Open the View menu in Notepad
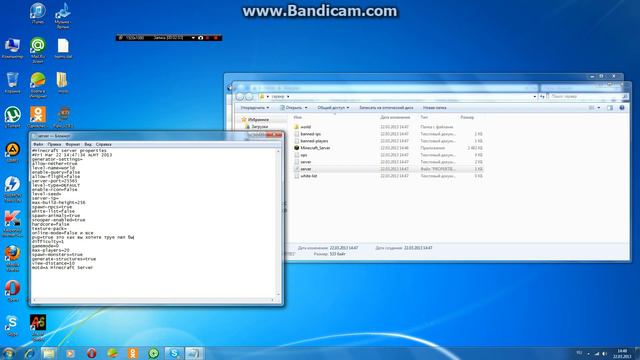640x360 pixels. [x=88, y=144]
